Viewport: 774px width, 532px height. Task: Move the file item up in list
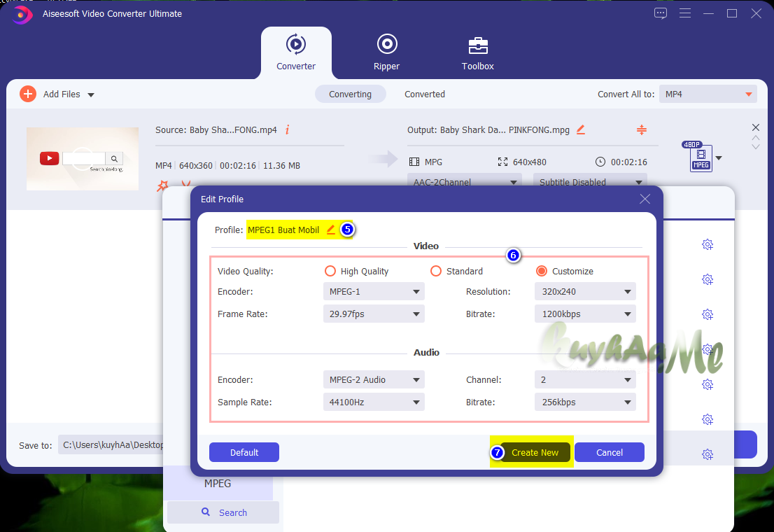tap(755, 139)
